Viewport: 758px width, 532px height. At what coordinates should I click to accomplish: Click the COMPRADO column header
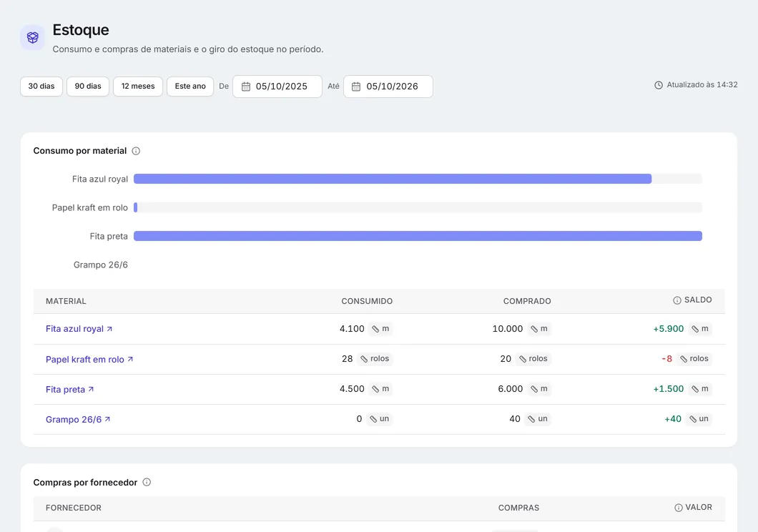click(527, 301)
